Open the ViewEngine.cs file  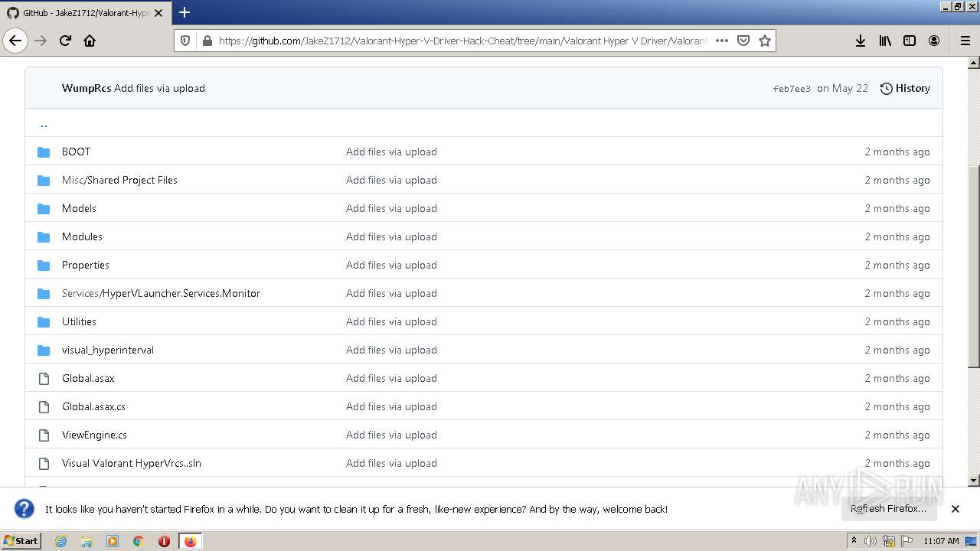(x=94, y=435)
